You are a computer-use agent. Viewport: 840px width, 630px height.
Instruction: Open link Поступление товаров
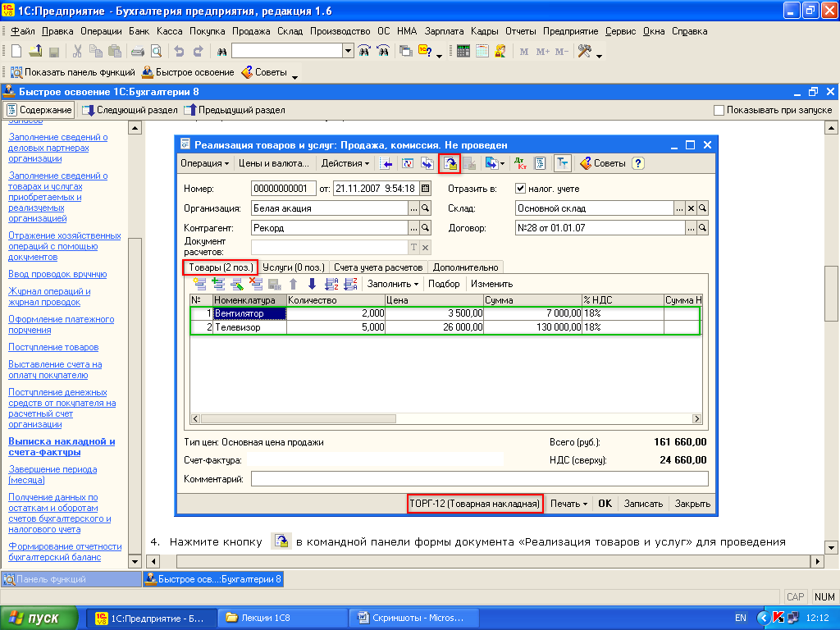[x=53, y=347]
